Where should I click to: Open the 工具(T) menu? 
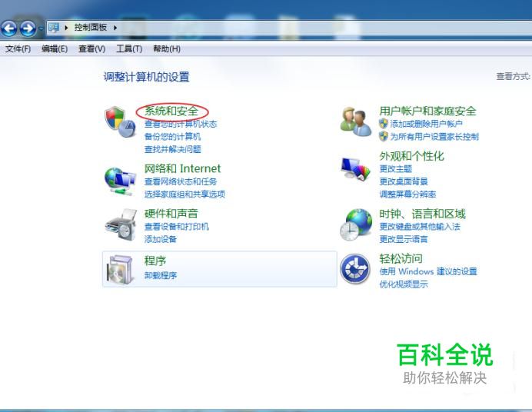[x=129, y=49]
